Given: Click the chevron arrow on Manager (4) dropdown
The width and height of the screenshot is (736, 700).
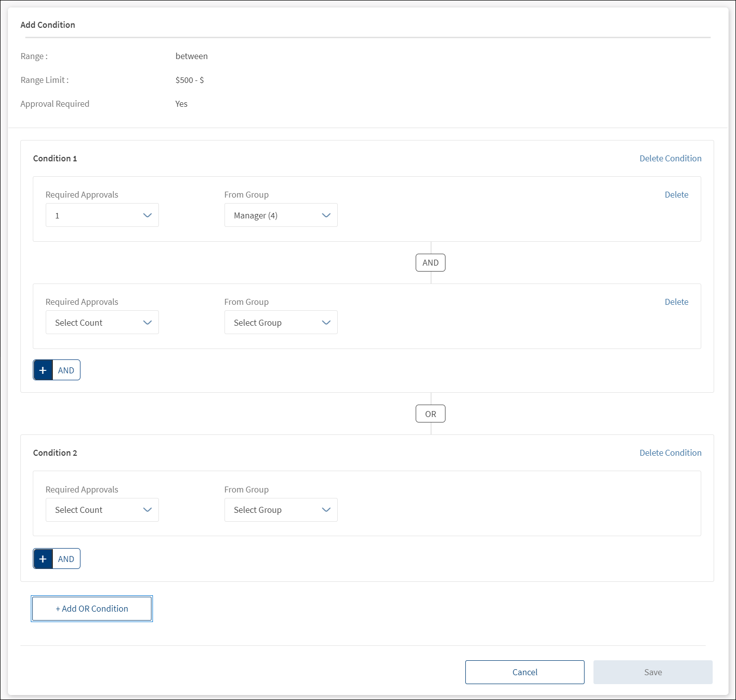Looking at the screenshot, I should click(x=326, y=215).
